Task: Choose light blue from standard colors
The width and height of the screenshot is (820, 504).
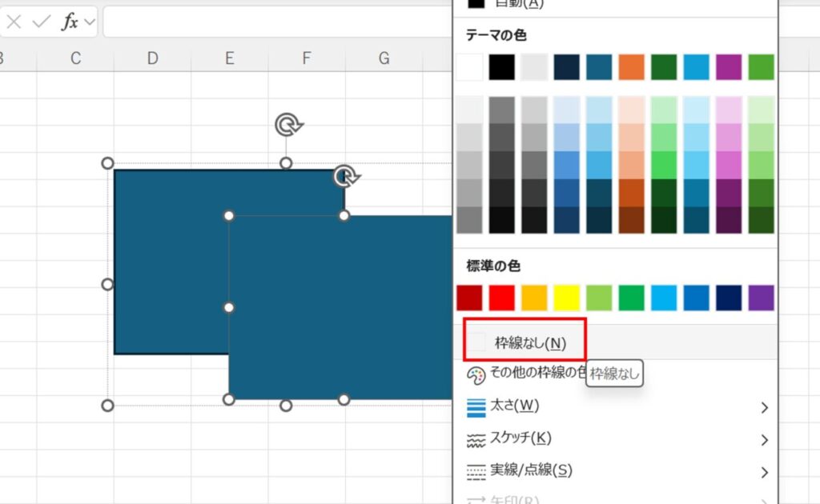Action: click(x=664, y=298)
